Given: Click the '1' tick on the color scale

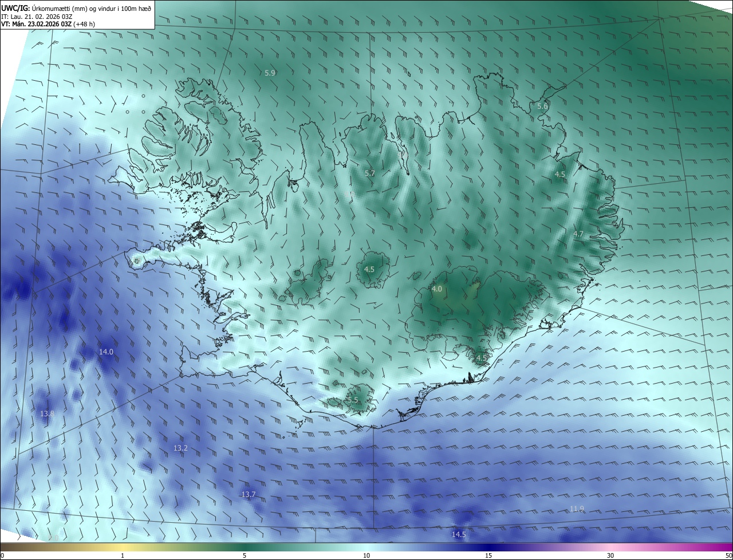Looking at the screenshot, I should click(x=123, y=555).
